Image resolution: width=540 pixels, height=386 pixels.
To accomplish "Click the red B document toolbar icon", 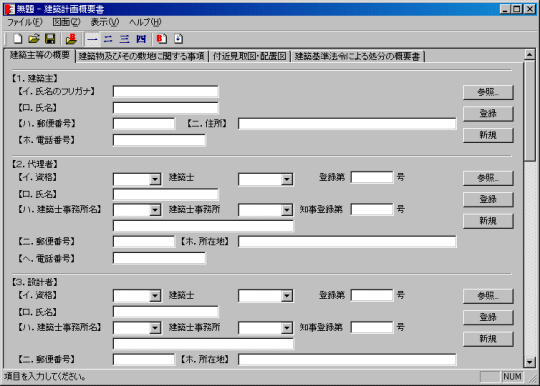I will pyautogui.click(x=162, y=39).
